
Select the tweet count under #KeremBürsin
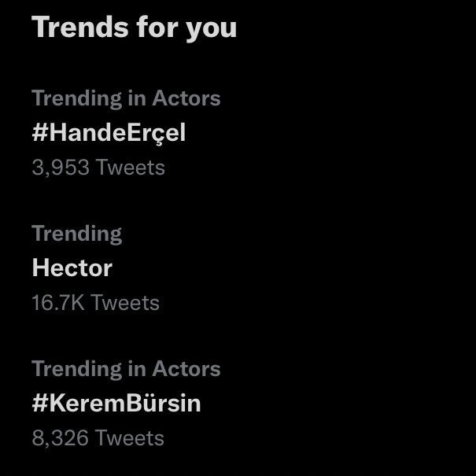(98, 438)
